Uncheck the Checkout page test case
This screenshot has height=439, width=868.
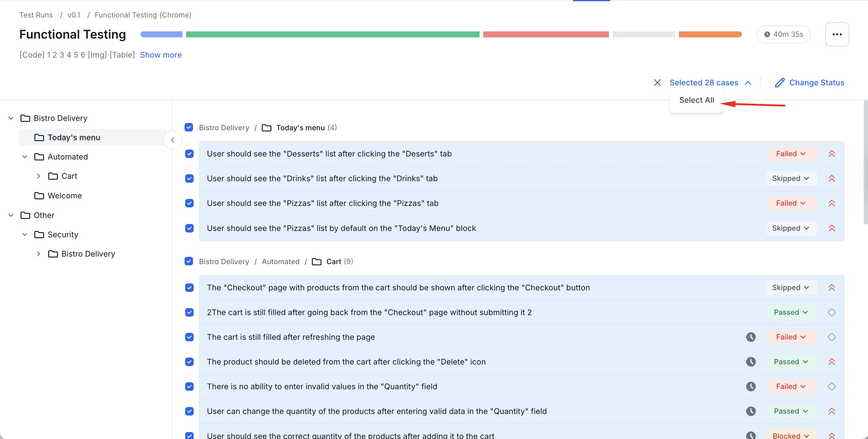tap(189, 287)
